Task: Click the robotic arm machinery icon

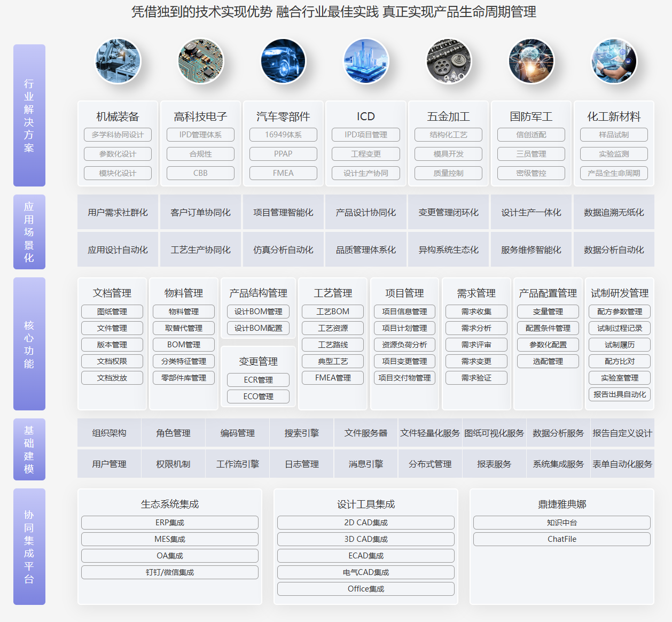Action: (x=118, y=61)
